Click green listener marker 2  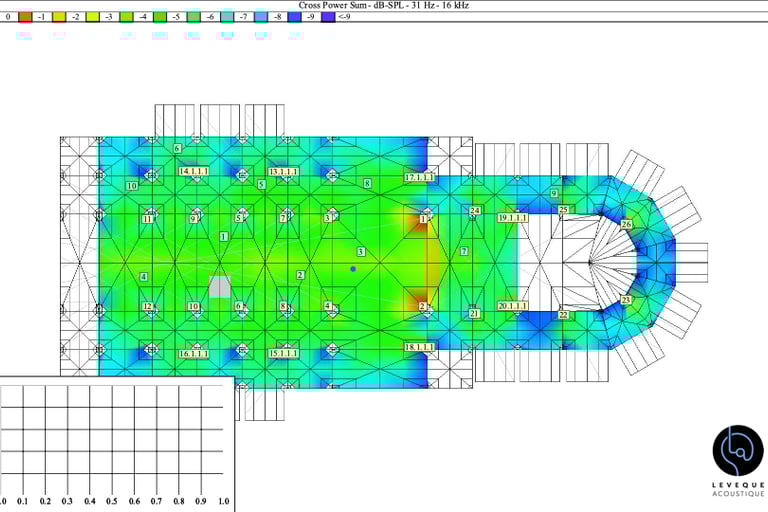300,275
